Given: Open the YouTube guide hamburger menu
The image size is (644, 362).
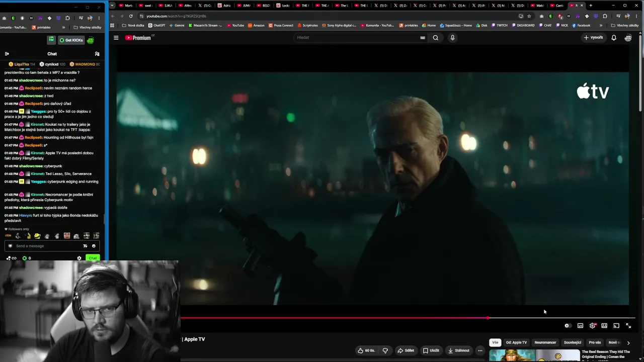Looking at the screenshot, I should [x=116, y=38].
